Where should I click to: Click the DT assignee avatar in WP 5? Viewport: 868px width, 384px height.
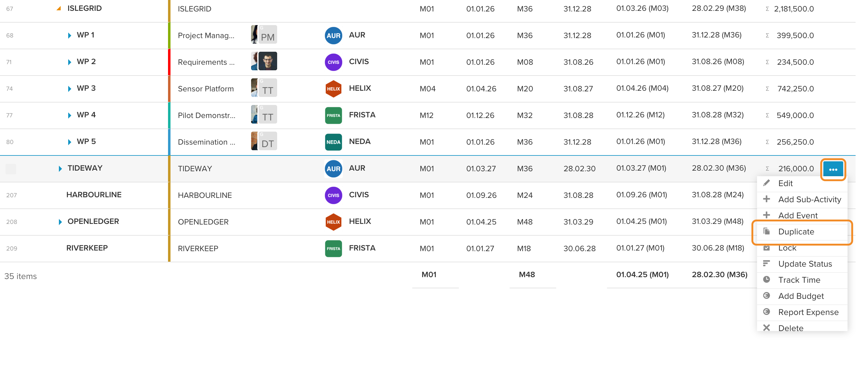(268, 141)
